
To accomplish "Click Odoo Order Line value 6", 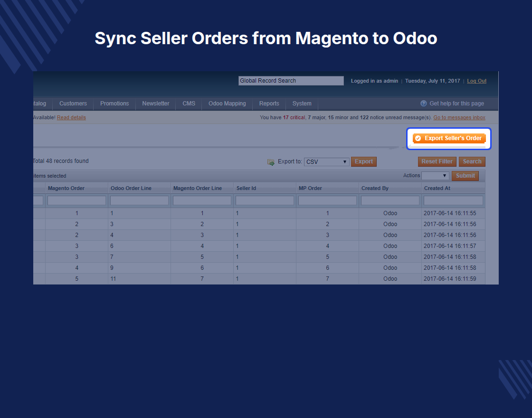I will point(112,246).
